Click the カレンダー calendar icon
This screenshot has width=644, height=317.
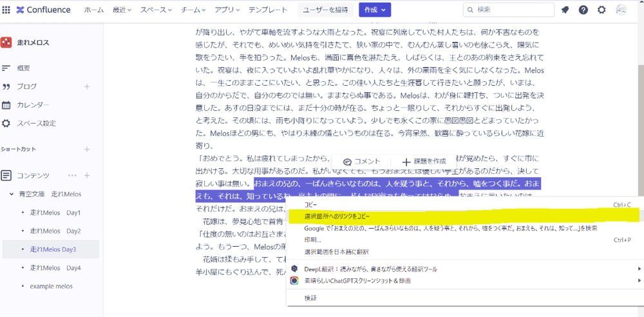[6, 105]
